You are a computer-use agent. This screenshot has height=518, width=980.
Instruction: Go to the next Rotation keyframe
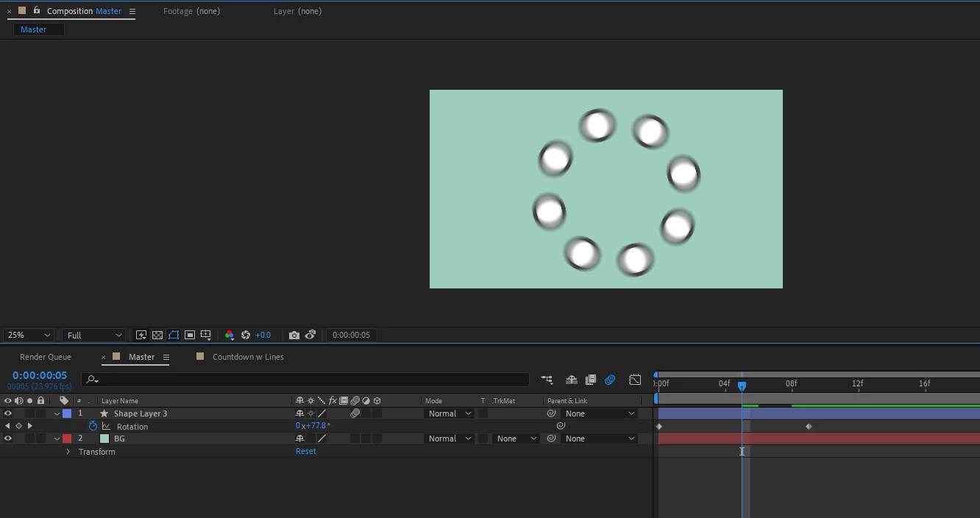pos(30,426)
